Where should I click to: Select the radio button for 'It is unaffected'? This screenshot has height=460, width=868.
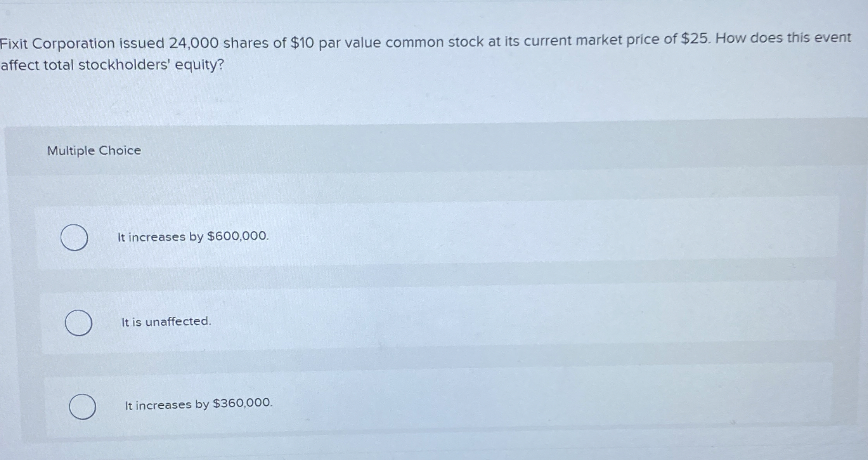pos(78,322)
